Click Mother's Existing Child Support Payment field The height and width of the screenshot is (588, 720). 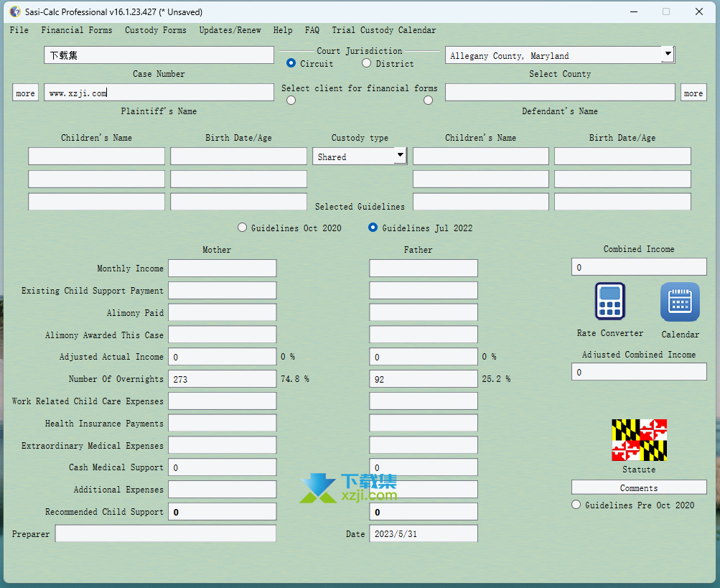point(223,290)
